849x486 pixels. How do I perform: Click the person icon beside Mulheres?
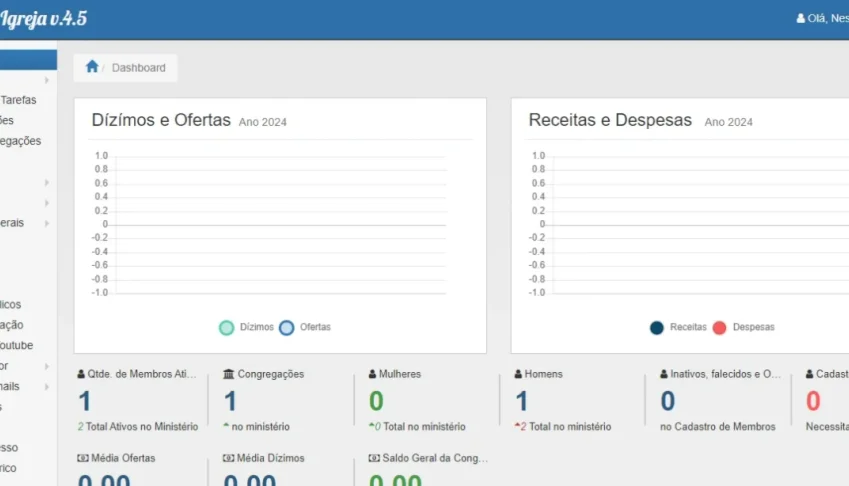373,374
